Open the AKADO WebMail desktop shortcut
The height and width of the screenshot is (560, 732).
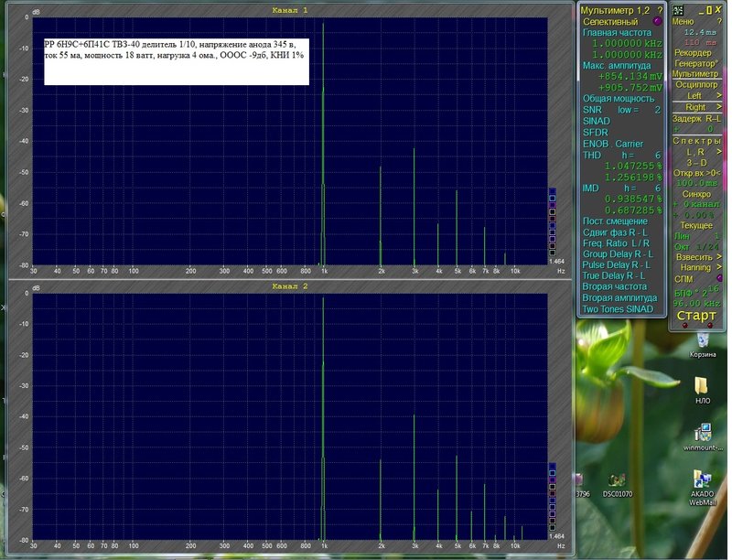(x=702, y=488)
